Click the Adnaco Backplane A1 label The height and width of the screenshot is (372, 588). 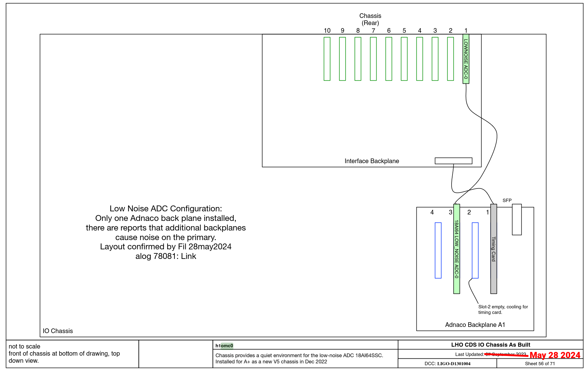475,325
